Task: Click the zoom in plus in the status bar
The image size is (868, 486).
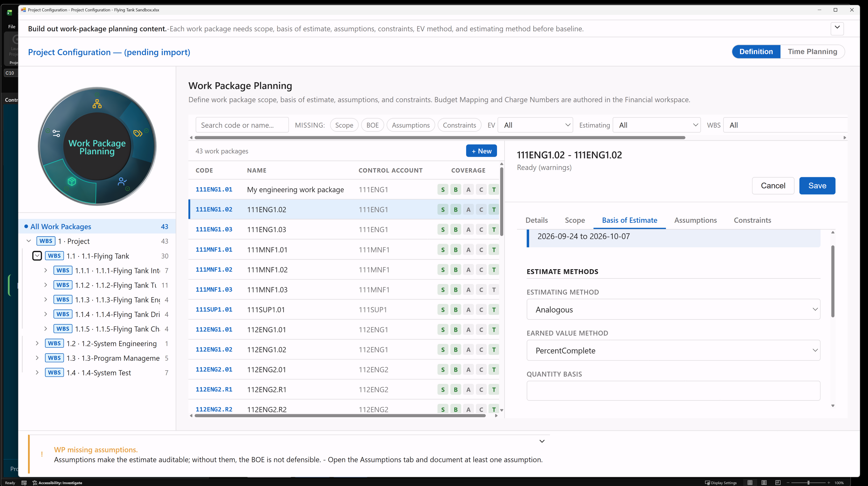Action: (829, 483)
